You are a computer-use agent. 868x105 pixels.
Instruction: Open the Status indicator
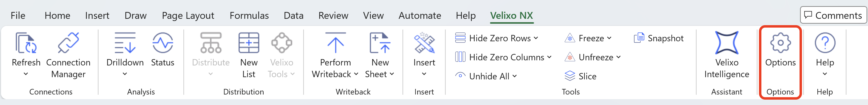[x=162, y=43]
